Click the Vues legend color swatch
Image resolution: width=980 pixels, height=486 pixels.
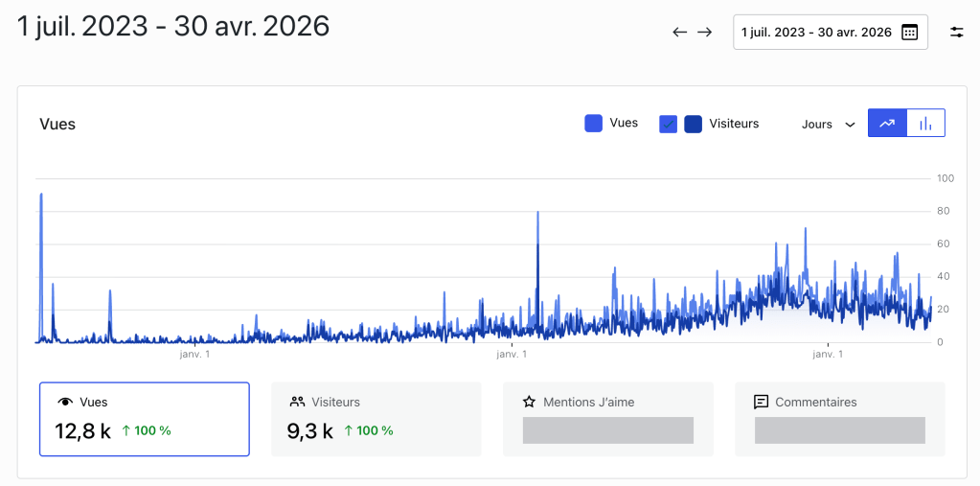click(593, 124)
